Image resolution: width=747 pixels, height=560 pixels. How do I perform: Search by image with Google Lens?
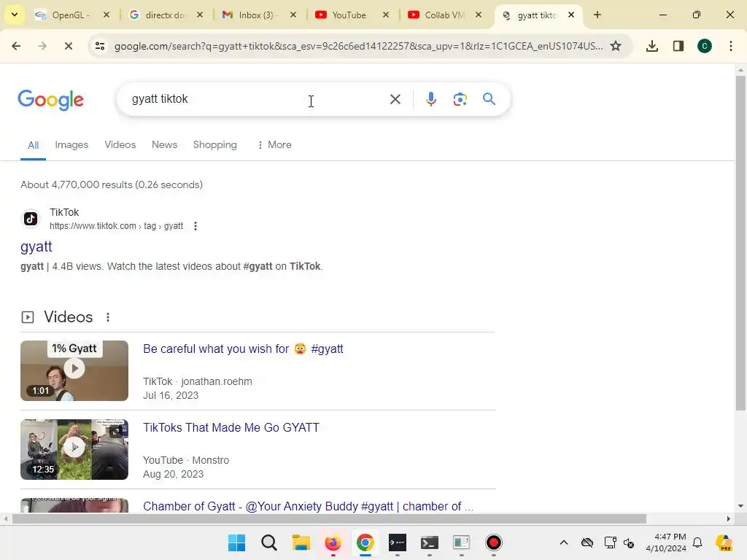tap(460, 99)
